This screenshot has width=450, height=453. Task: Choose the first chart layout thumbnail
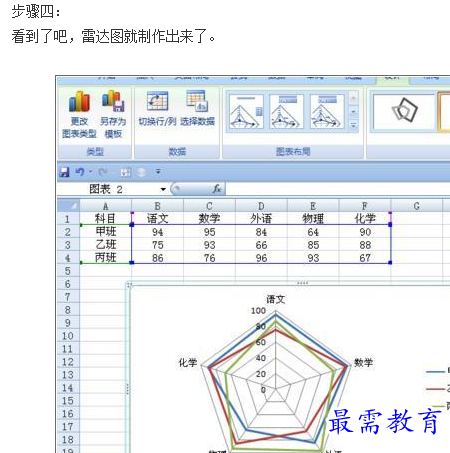coord(246,112)
